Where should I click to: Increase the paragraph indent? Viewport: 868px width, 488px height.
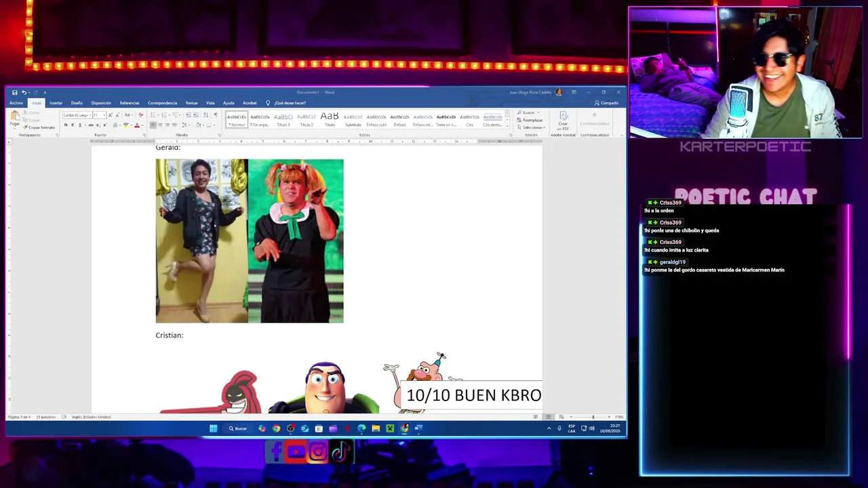(195, 115)
